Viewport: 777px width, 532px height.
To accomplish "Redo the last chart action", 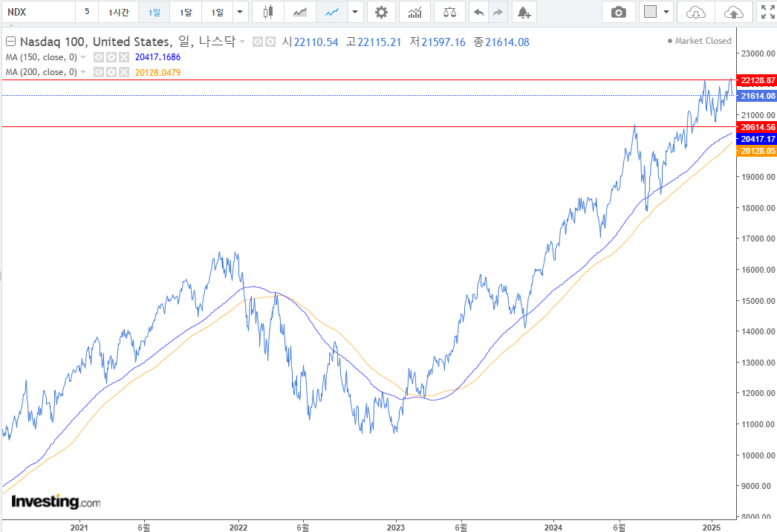I will point(498,12).
